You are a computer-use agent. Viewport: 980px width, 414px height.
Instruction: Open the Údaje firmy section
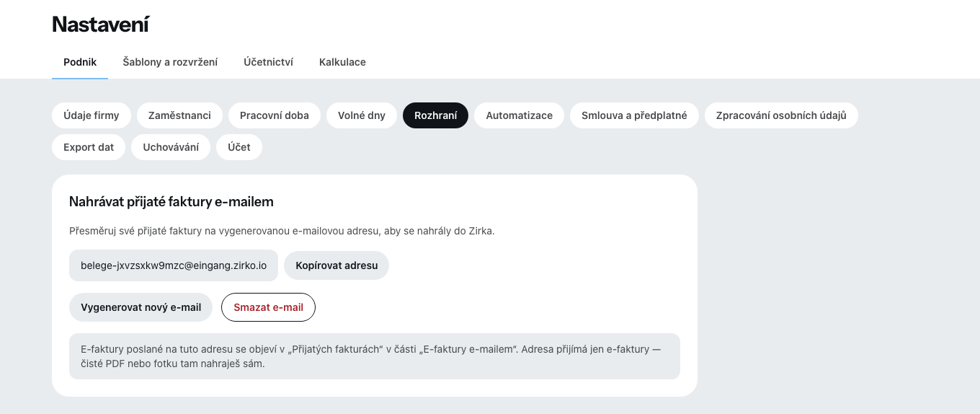click(x=92, y=115)
